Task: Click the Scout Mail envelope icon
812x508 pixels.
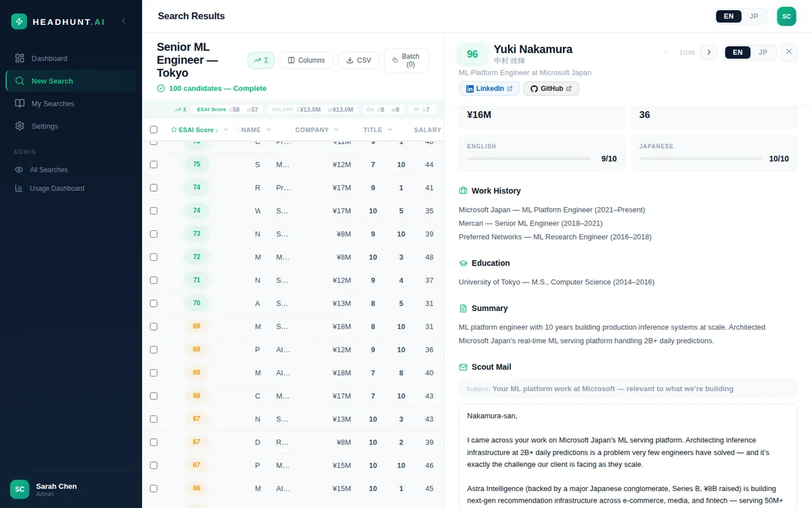Action: (x=464, y=366)
